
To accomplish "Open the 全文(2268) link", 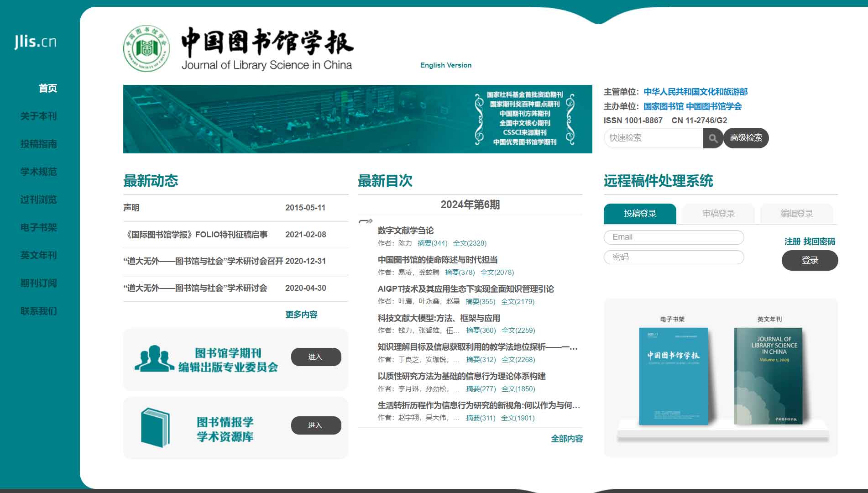I will point(518,360).
